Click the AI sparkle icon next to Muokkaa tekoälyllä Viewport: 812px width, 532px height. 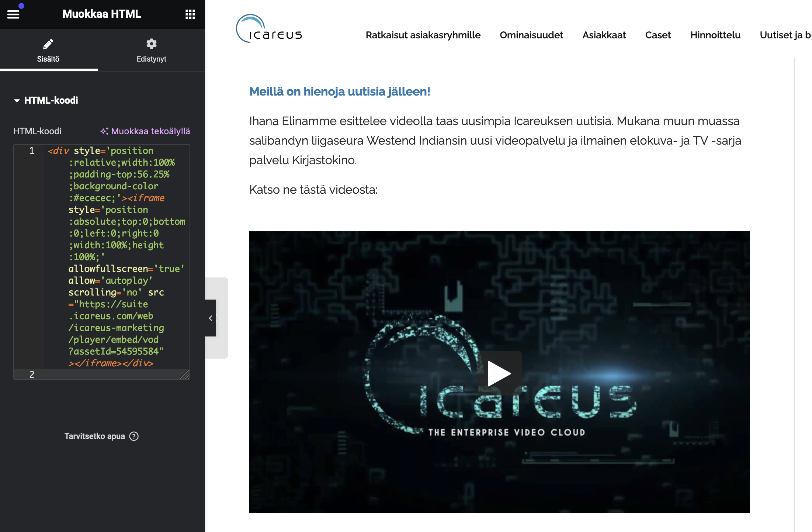click(104, 131)
